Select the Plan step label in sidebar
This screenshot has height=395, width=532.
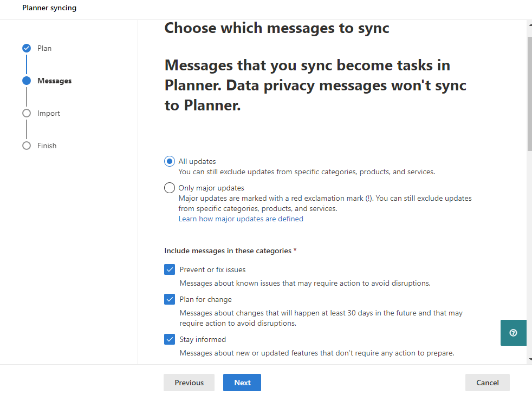(x=44, y=48)
